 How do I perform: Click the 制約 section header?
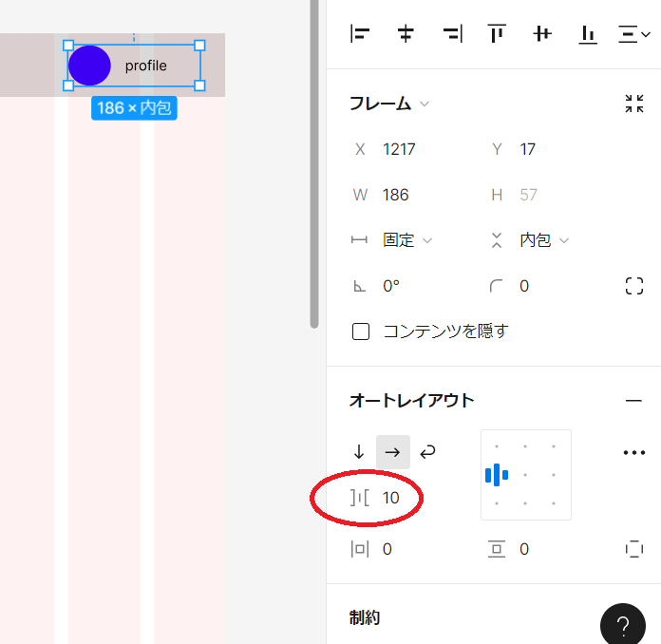point(365,617)
